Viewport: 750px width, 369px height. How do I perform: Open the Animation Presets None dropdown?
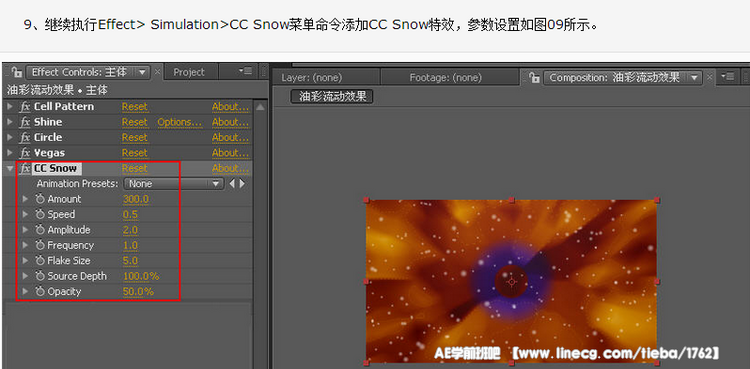pyautogui.click(x=174, y=184)
